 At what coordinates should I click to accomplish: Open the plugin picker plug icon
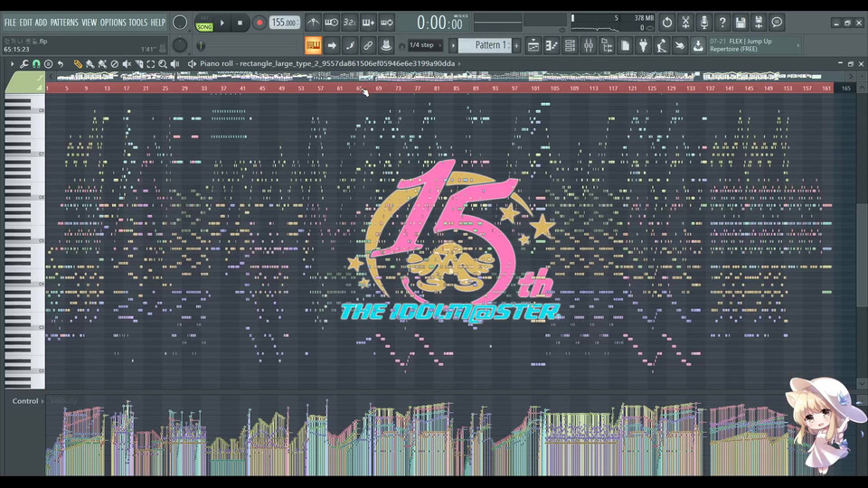coord(643,45)
